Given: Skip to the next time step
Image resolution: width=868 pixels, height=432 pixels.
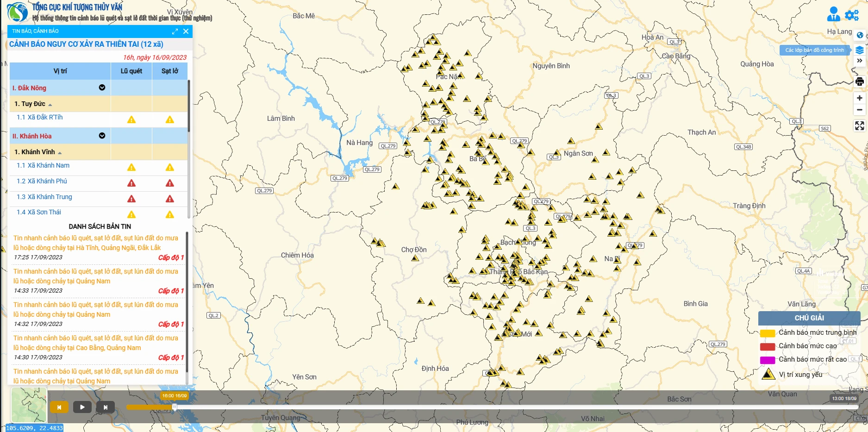Looking at the screenshot, I should click(106, 407).
